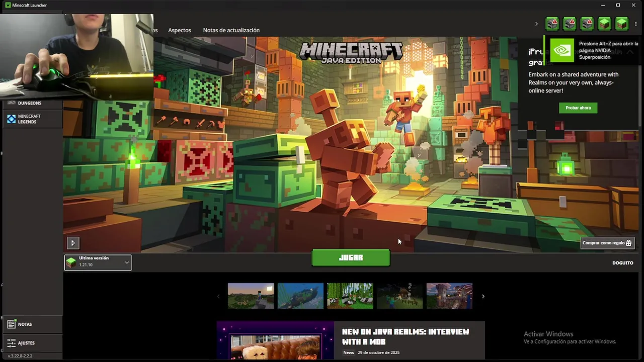Open the dark night scene thumbnail
This screenshot has height=362, width=644.
(400, 296)
